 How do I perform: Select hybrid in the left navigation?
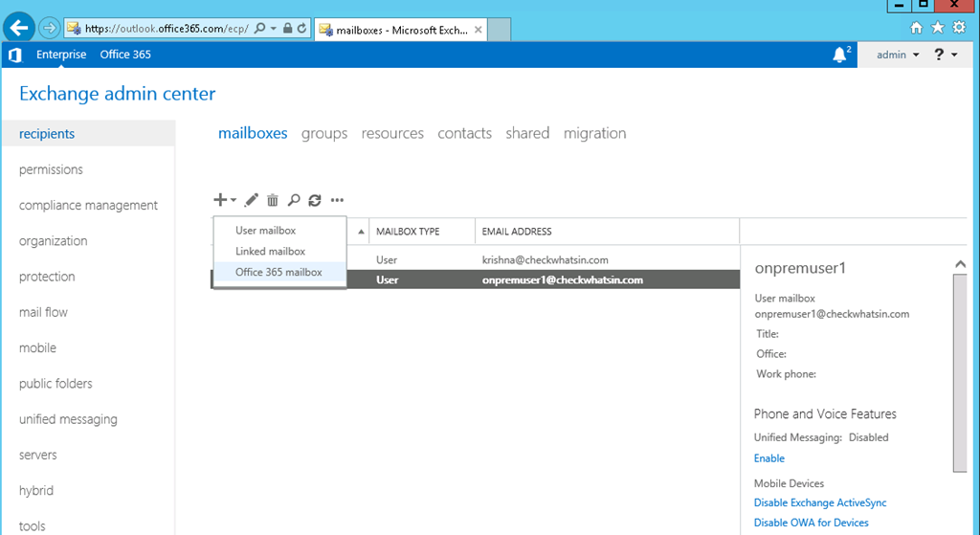(36, 490)
